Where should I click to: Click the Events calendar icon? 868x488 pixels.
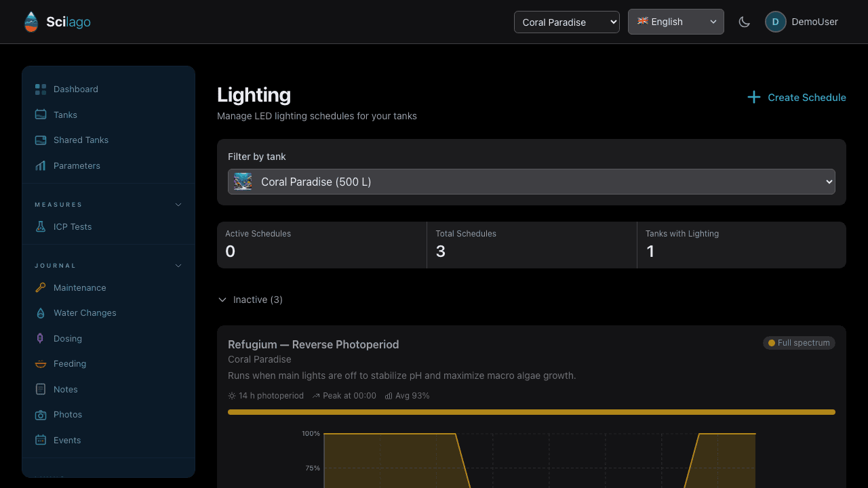pyautogui.click(x=41, y=440)
